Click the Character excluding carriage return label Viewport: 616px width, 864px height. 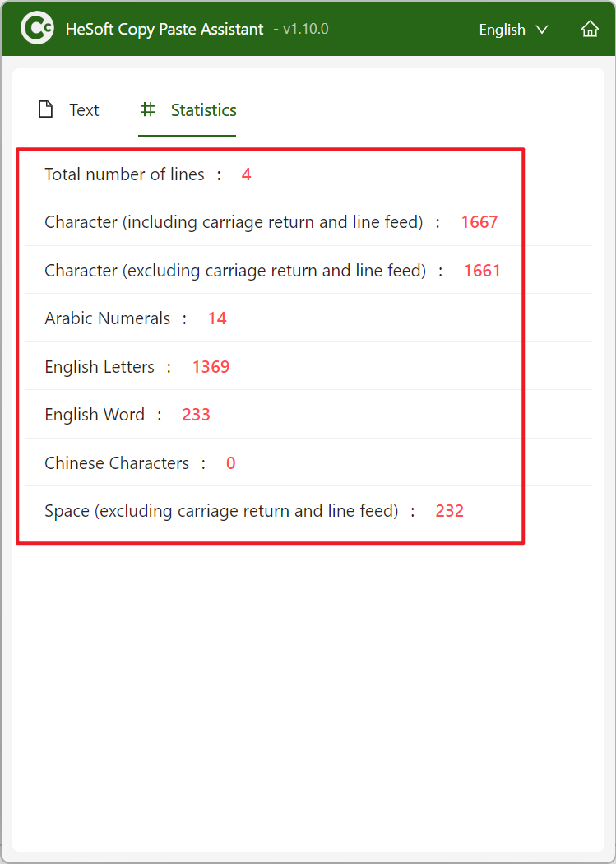coord(235,271)
